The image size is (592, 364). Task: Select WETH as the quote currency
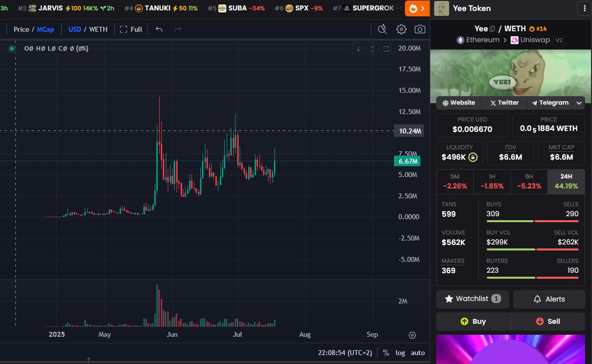98,29
